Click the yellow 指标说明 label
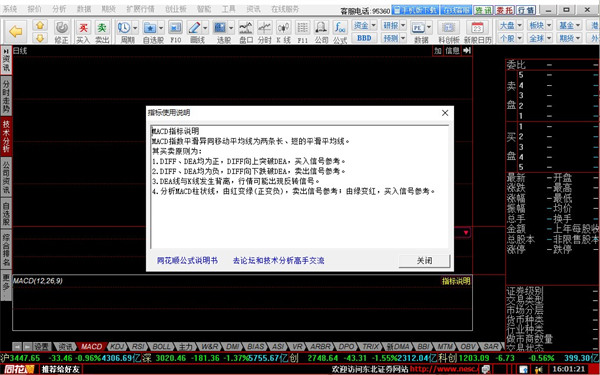 coord(456,281)
